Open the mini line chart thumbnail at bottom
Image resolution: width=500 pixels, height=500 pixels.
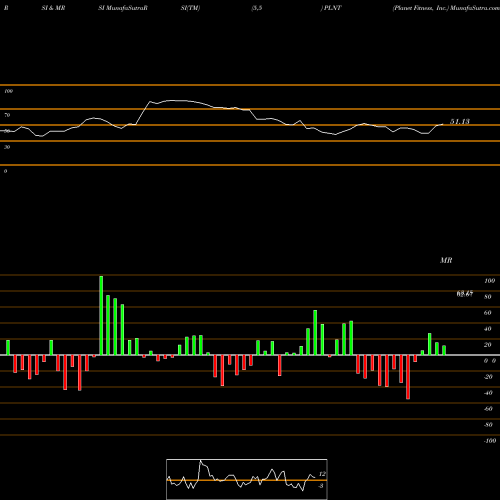(247, 479)
